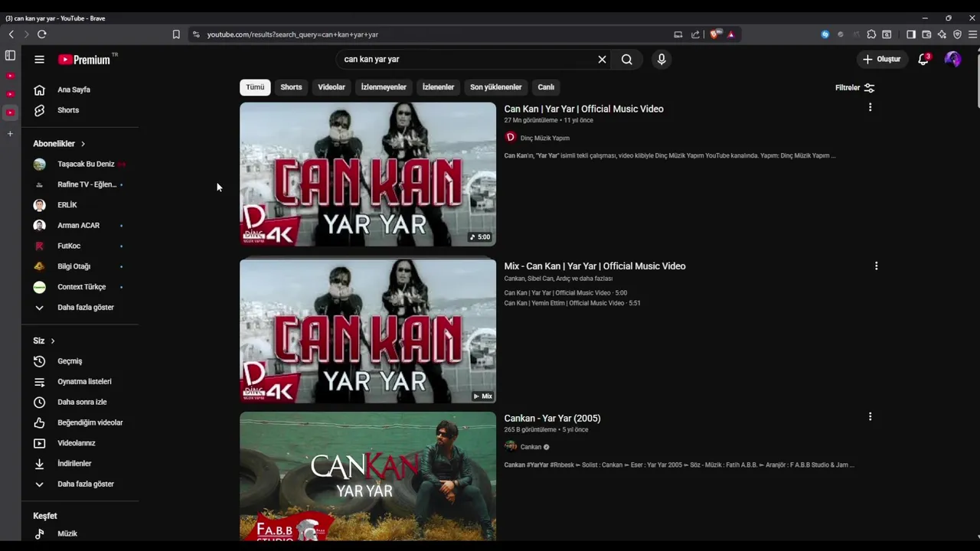
Task: Open Shorts from the sidebar
Action: tap(80, 110)
